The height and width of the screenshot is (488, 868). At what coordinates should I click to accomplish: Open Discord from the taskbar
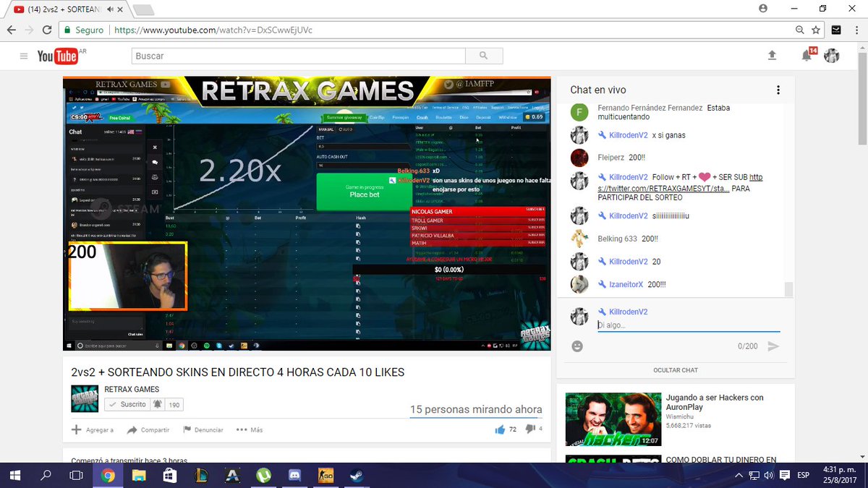click(294, 475)
